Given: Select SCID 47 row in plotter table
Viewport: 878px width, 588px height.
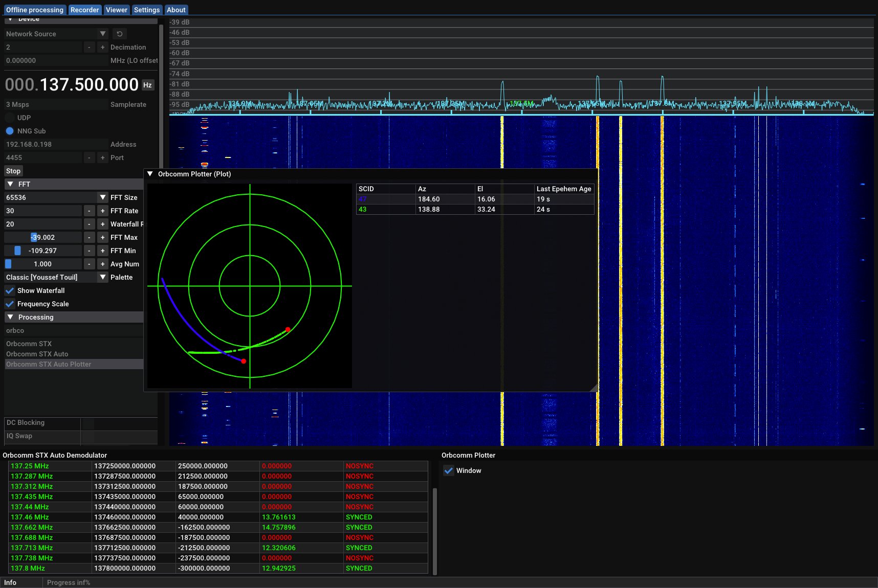Looking at the screenshot, I should click(x=475, y=199).
